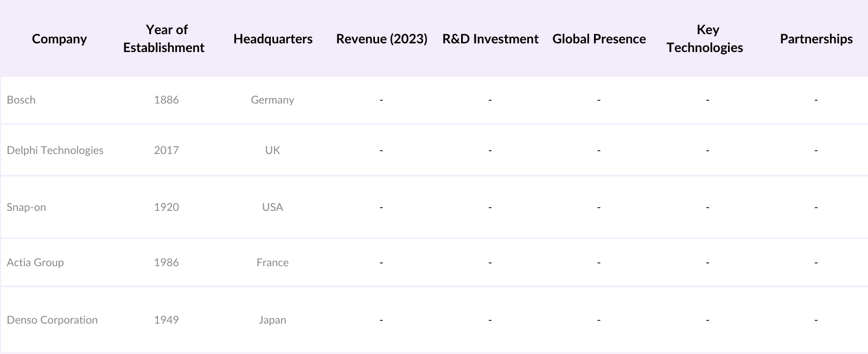
Task: Click the Actia Group company cell
Action: [35, 262]
